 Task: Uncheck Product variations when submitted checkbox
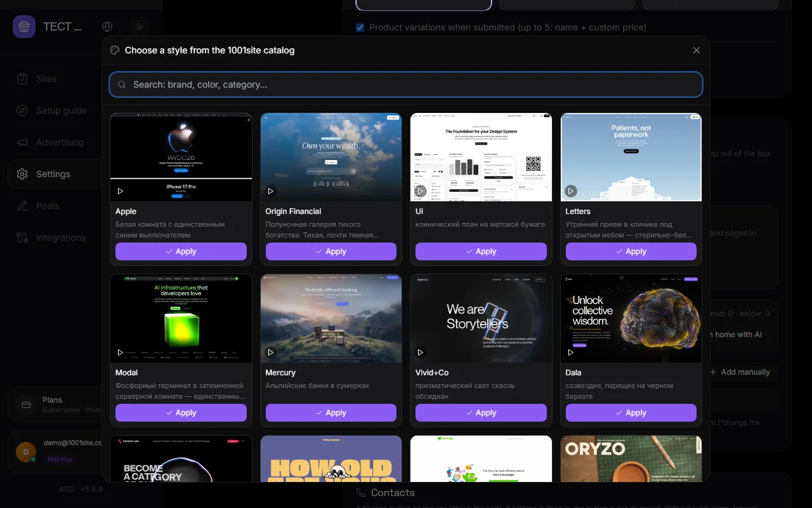coord(360,27)
